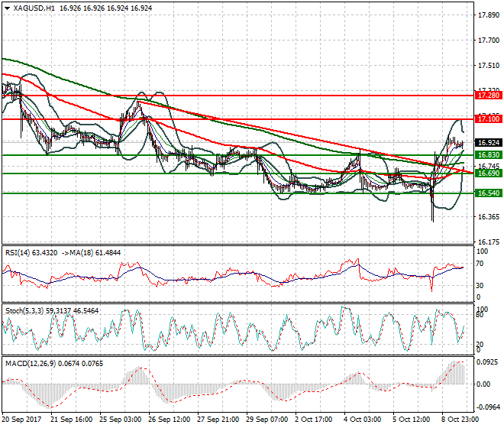This screenshot has height=428, width=504.
Task: Select the MACD(12,26,9) indicator label
Action: 31,364
